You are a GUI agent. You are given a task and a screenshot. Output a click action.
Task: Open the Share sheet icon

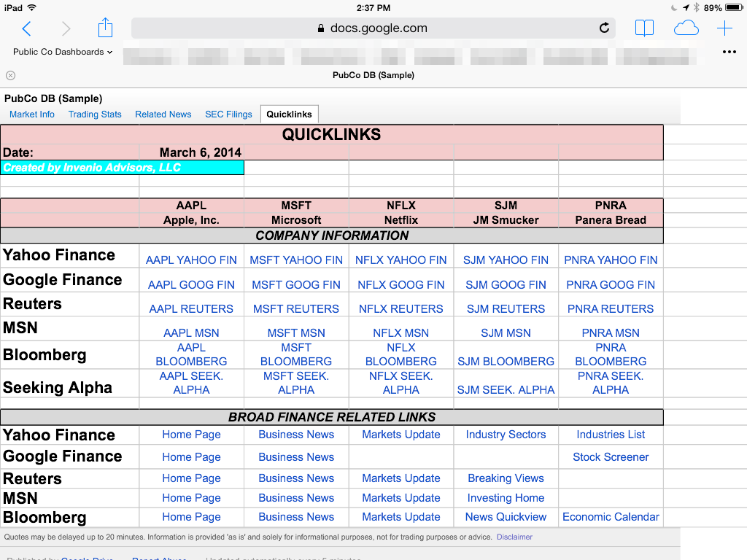(105, 28)
